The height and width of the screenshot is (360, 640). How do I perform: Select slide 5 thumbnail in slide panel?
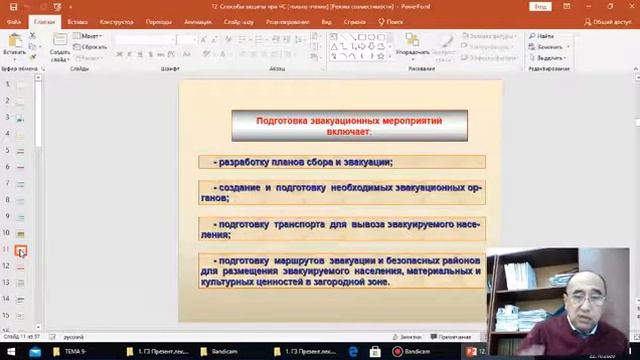pyautogui.click(x=20, y=151)
